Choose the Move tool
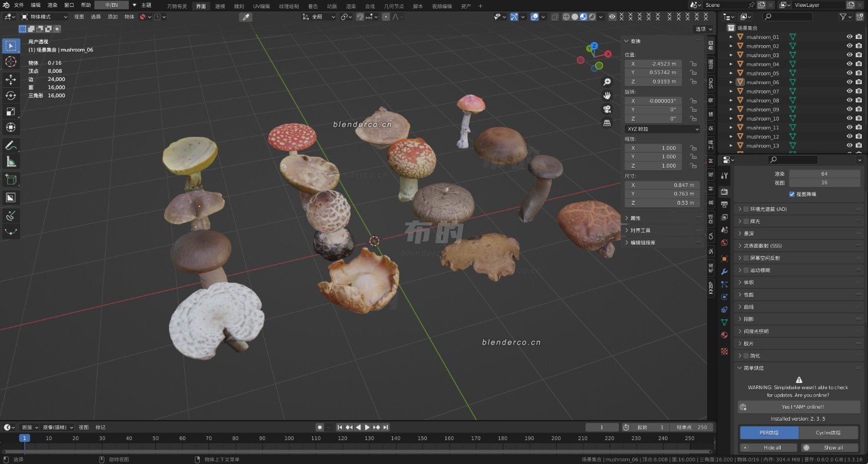The height and width of the screenshot is (464, 868). 11,79
